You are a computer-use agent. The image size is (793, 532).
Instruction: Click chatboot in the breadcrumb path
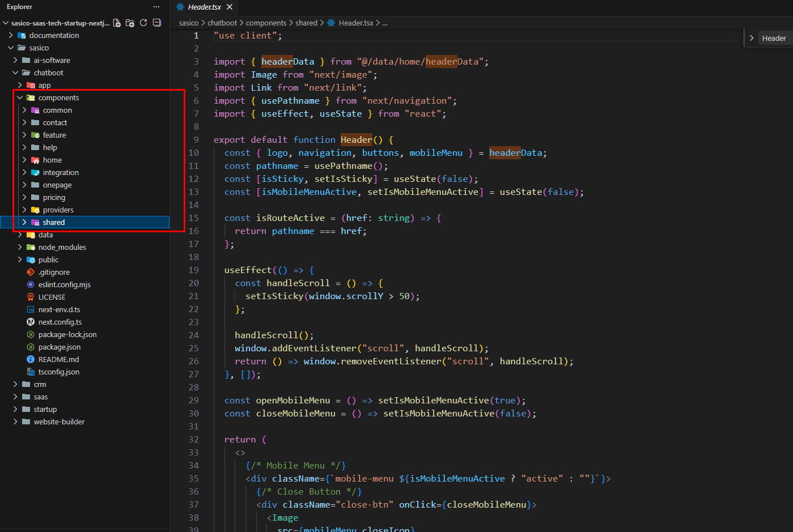[x=222, y=23]
